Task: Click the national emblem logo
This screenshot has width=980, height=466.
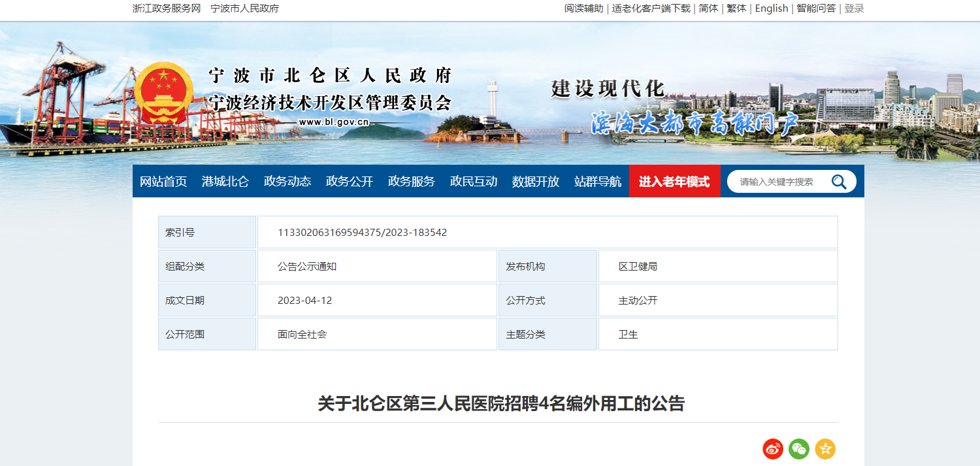Action: pyautogui.click(x=164, y=93)
